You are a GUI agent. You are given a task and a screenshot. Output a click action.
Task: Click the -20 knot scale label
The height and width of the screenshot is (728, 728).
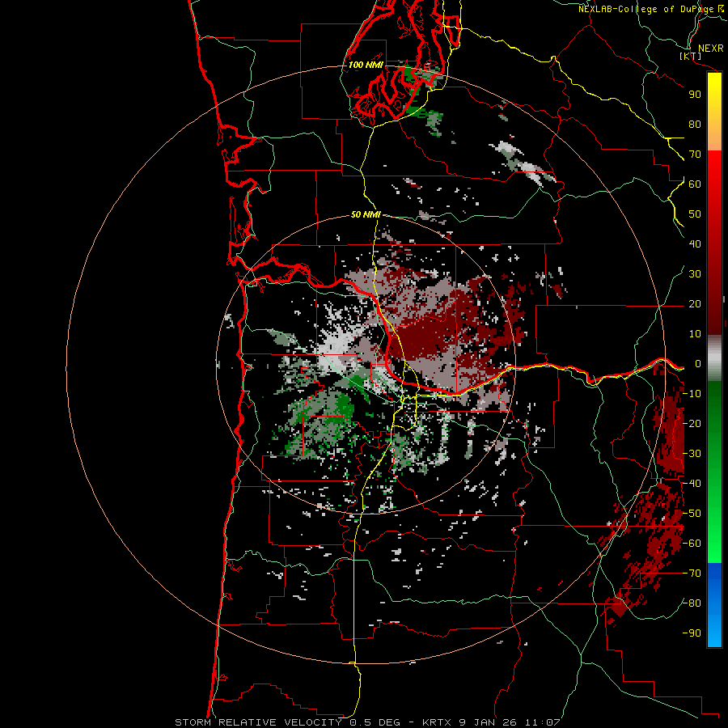click(692, 423)
